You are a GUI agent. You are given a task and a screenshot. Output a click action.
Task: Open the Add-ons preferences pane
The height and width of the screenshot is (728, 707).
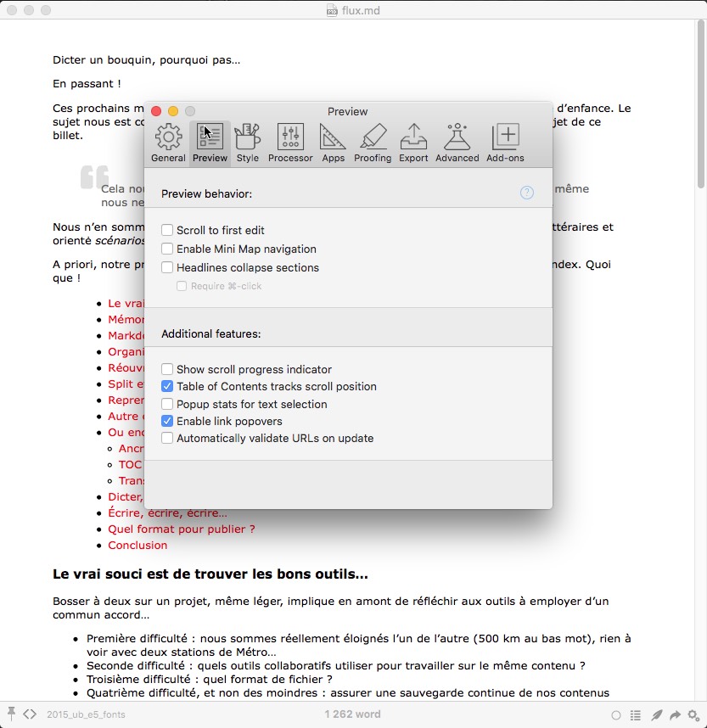(x=505, y=143)
